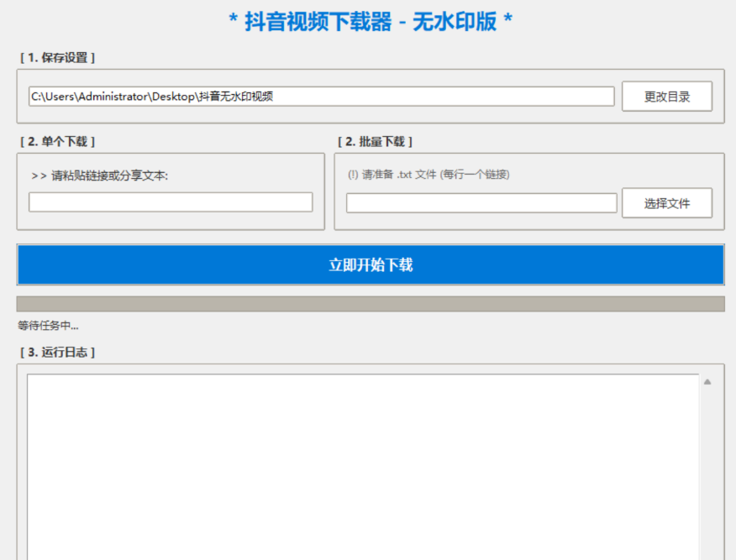Click the 选择文件 (Select File) button
The width and height of the screenshot is (736, 560).
tap(667, 202)
